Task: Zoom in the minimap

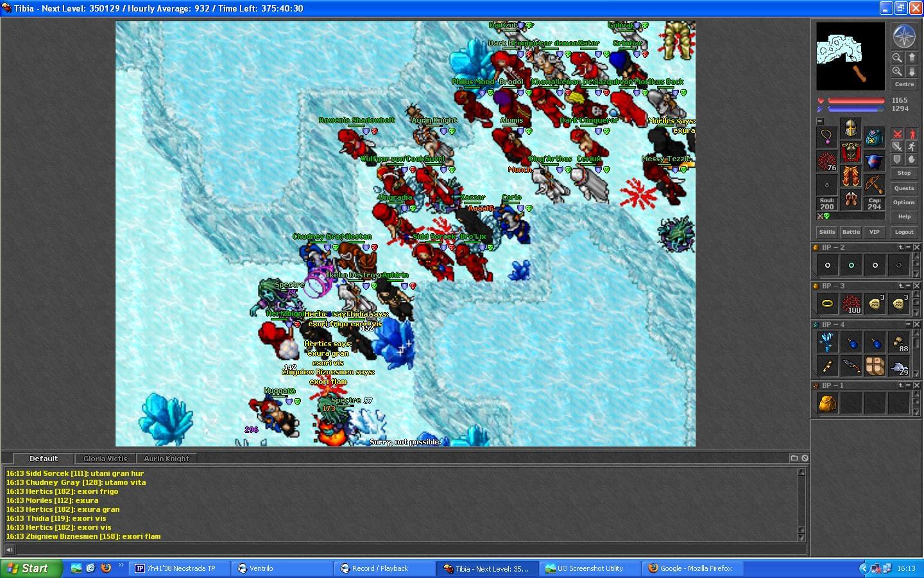Action: pyautogui.click(x=897, y=71)
